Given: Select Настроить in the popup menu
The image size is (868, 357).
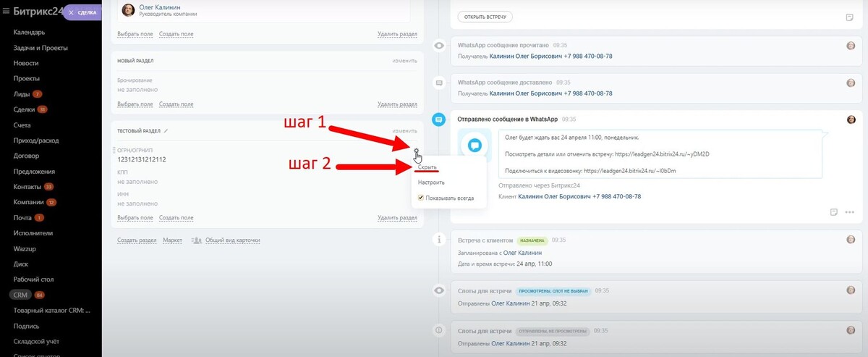Looking at the screenshot, I should [x=431, y=182].
